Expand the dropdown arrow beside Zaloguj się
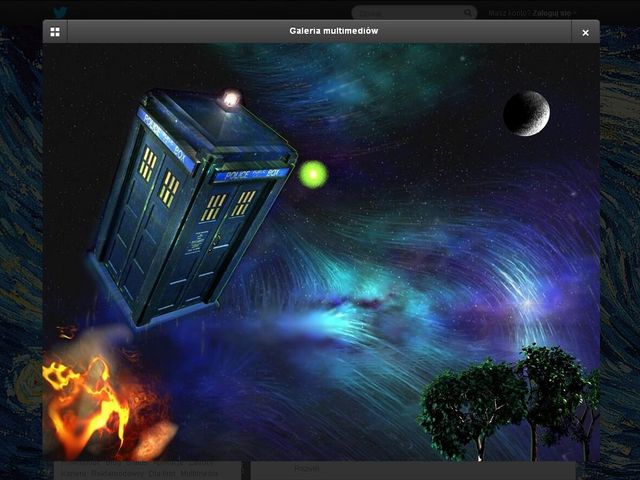 575,13
